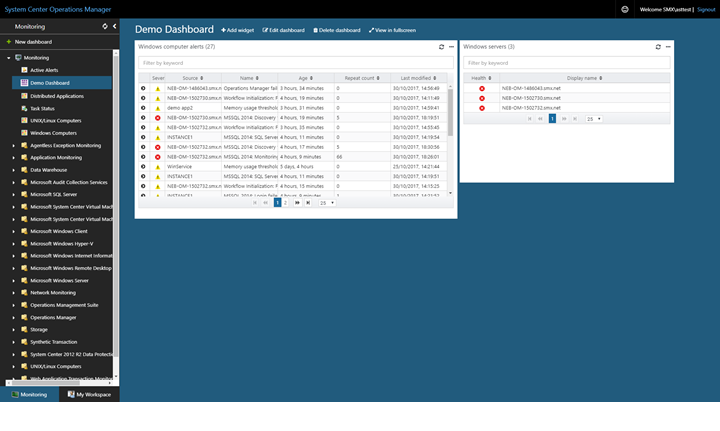Click the Signout link
720x431 pixels.
point(706,9)
